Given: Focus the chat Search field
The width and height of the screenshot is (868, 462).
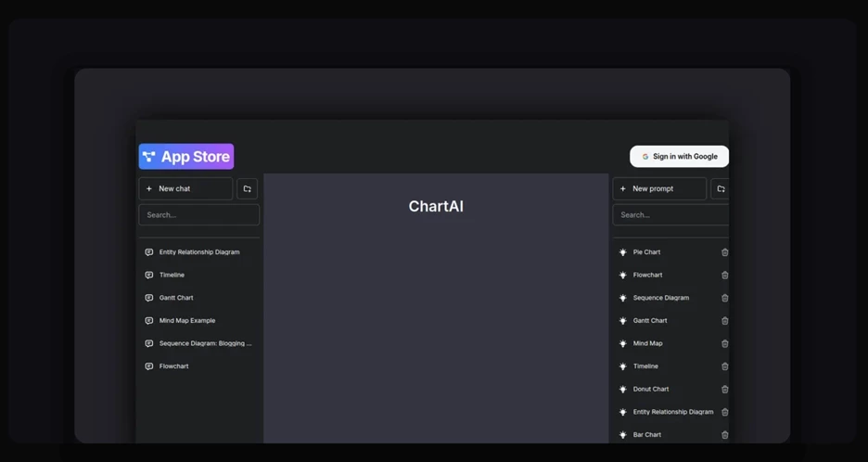Looking at the screenshot, I should [198, 215].
